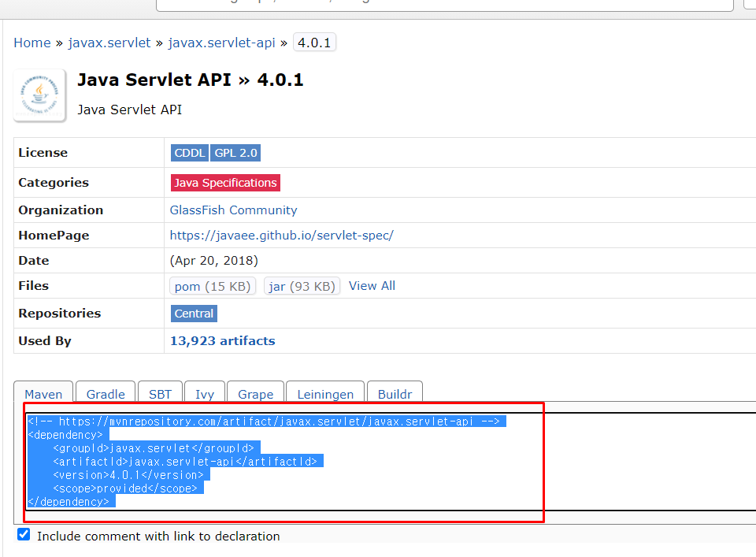Click the View All files link
The height and width of the screenshot is (557, 756).
click(372, 286)
